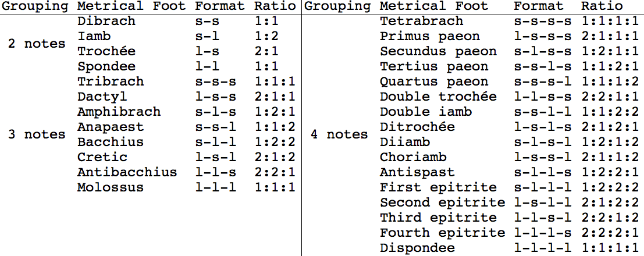Select the Spondee cell
Viewport: 644px width, 256px height.
[106, 67]
